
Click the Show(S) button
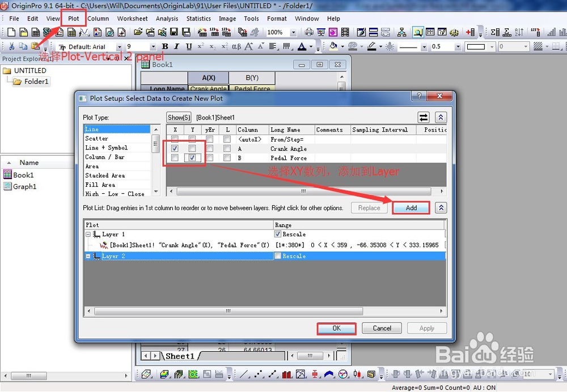(x=179, y=117)
